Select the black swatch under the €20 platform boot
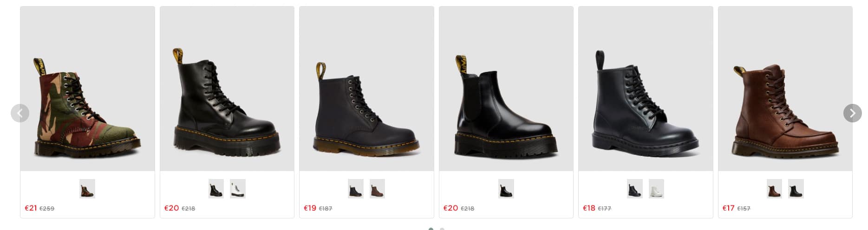 [x=216, y=189]
